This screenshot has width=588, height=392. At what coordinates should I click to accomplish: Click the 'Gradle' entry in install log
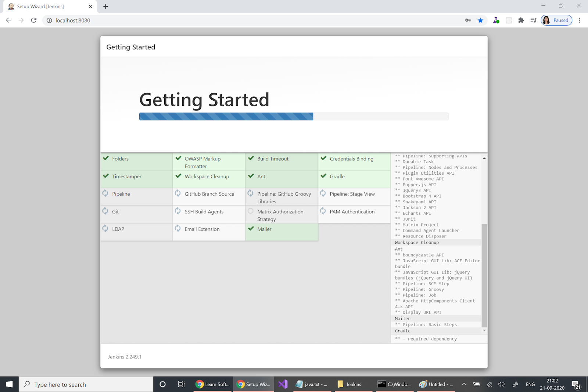tap(403, 331)
